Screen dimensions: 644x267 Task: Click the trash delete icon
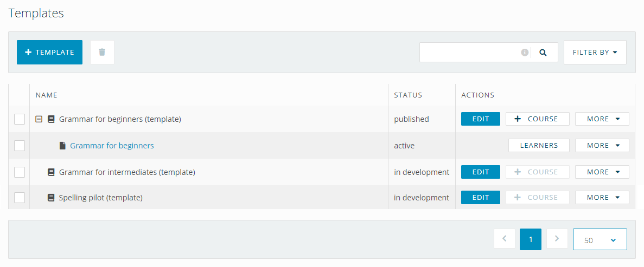click(x=102, y=53)
